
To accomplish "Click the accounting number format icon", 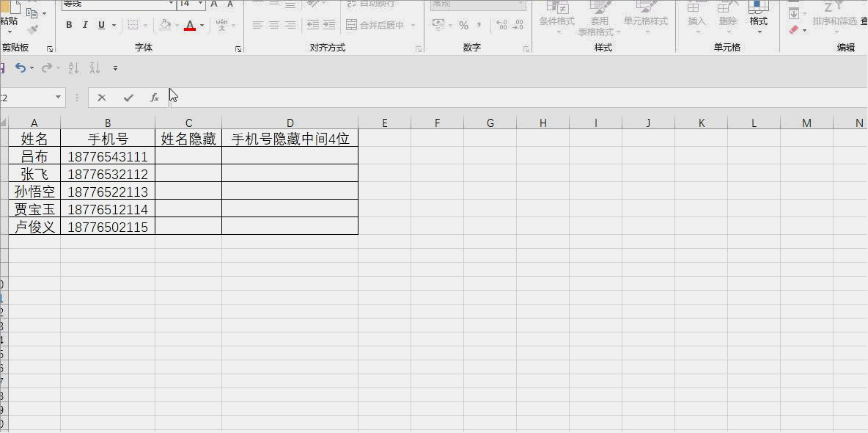I will [x=438, y=25].
